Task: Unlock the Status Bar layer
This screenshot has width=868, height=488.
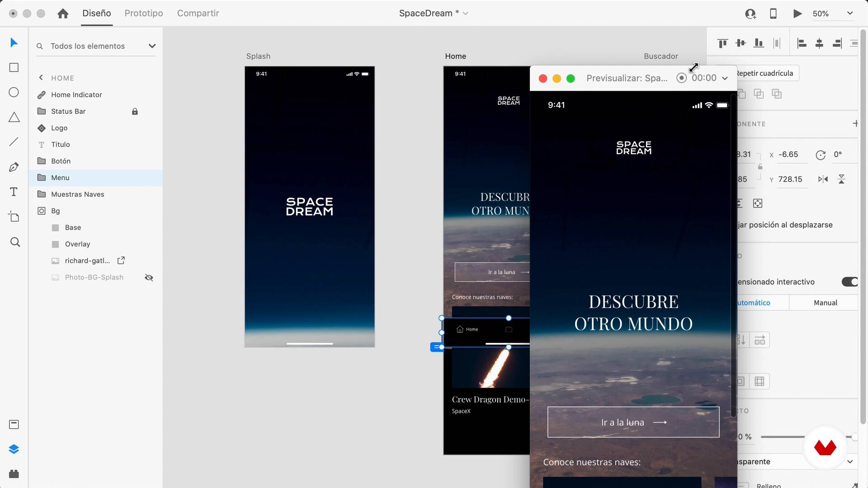Action: tap(135, 112)
